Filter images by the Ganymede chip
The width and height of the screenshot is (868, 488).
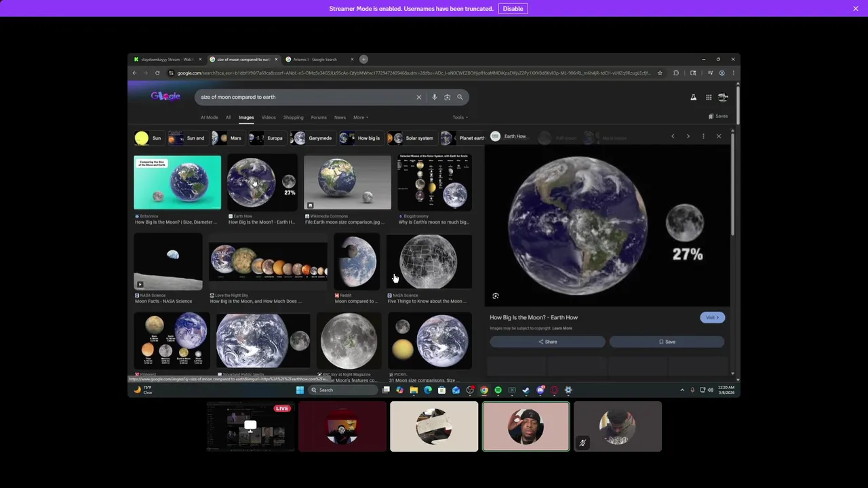312,138
